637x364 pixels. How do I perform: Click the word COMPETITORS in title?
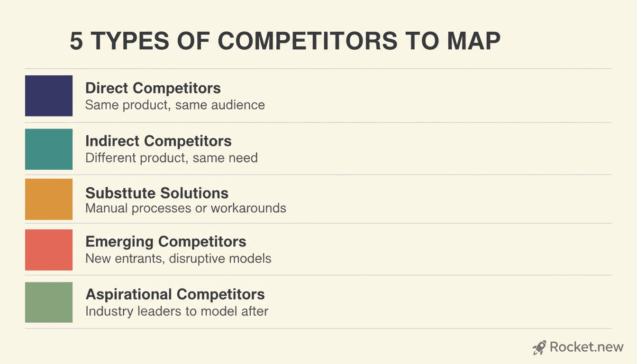pyautogui.click(x=307, y=42)
